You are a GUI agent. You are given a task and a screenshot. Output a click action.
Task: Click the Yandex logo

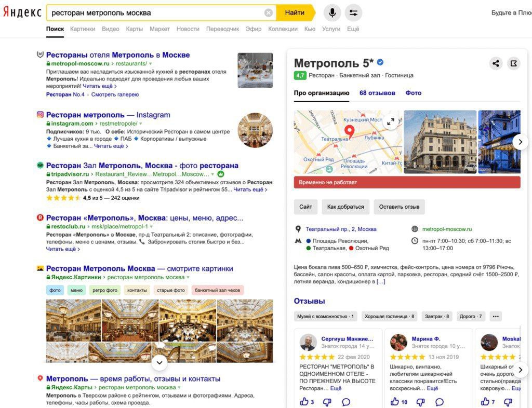[x=22, y=12]
